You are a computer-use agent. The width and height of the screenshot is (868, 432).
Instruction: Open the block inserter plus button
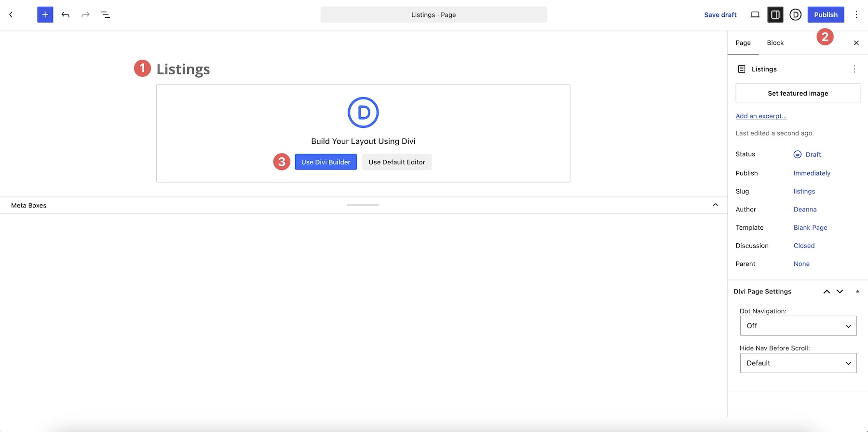coord(45,14)
